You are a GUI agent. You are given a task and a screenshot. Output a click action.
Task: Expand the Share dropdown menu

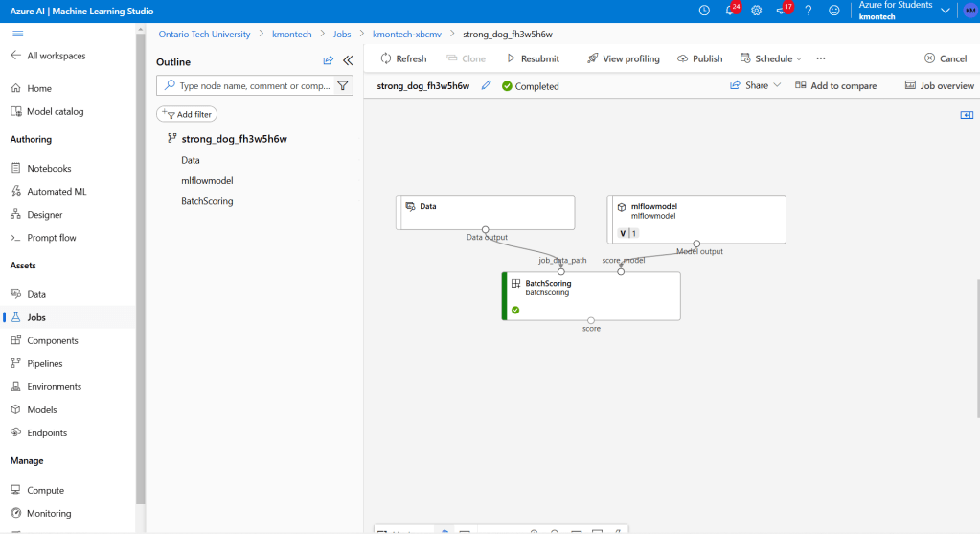756,85
